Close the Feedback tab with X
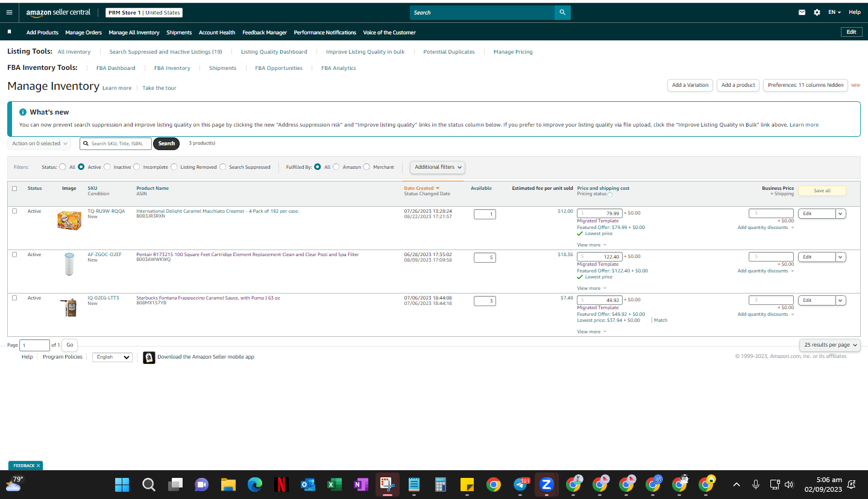868x499 pixels. [x=38, y=466]
